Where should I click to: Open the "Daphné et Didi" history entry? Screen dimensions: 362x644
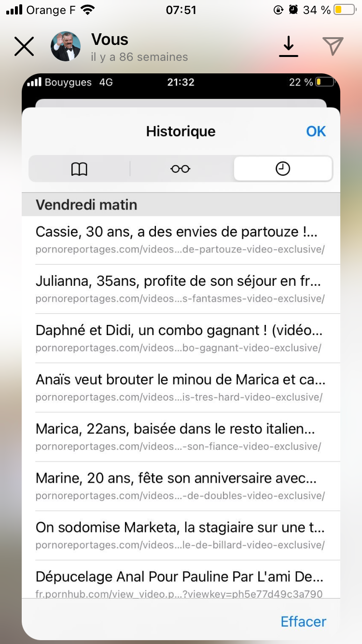[x=181, y=338]
